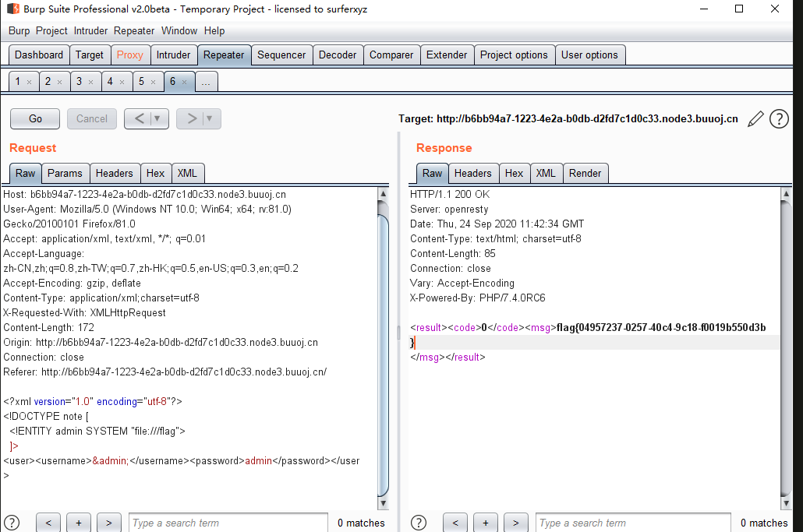Click the Cancel button
The height and width of the screenshot is (532, 803).
[x=92, y=118]
